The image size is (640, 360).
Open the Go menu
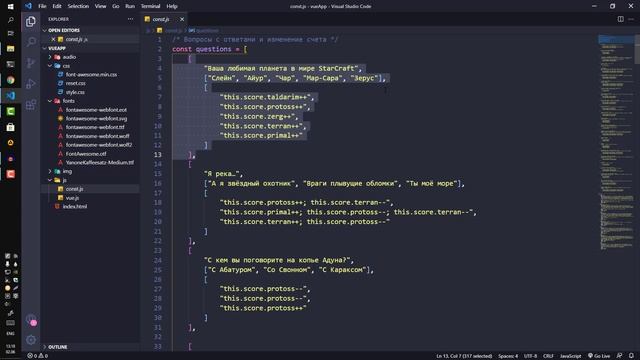click(116, 6)
